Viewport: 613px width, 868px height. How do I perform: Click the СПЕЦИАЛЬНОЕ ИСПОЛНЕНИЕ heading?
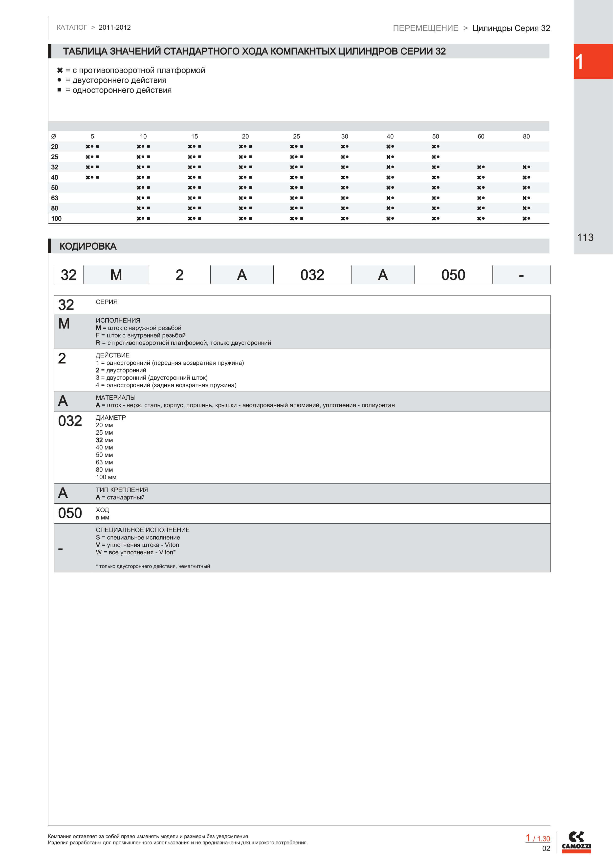(x=143, y=530)
